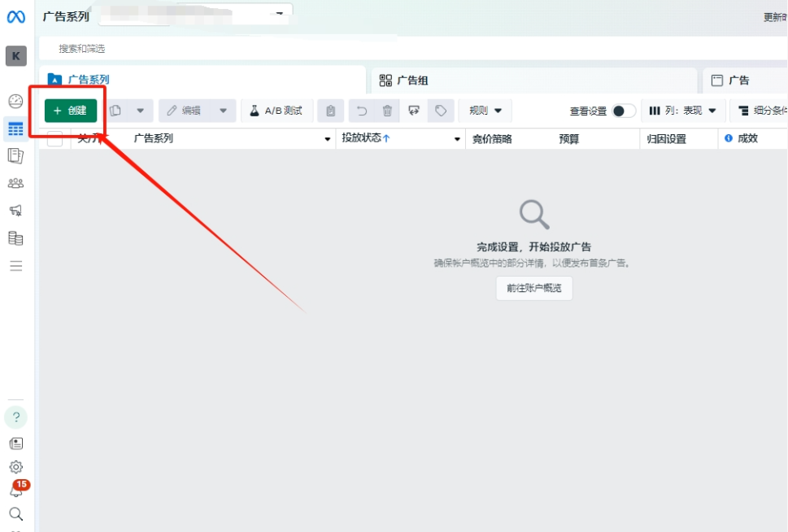Open notifications bell with 15 badge
The height and width of the screenshot is (532, 788).
tap(17, 489)
